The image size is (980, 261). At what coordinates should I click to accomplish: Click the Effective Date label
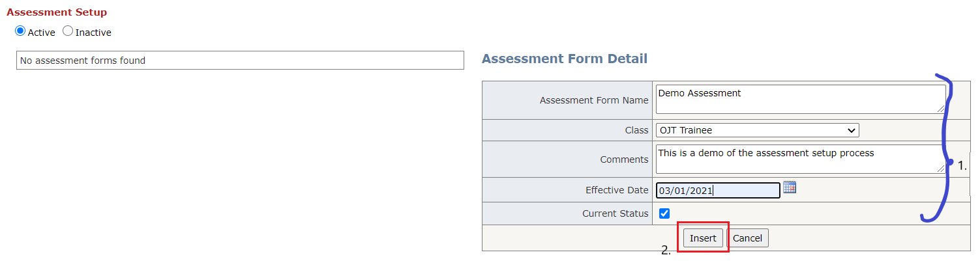click(x=617, y=191)
